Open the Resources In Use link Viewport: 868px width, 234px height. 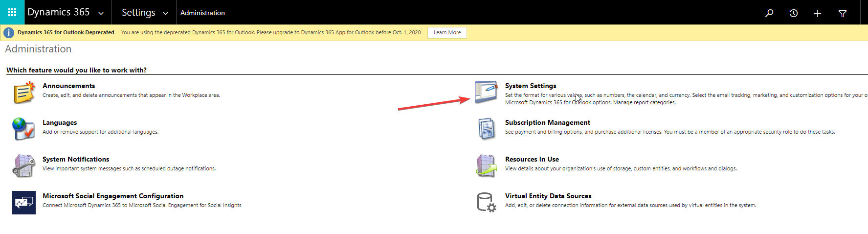(532, 159)
